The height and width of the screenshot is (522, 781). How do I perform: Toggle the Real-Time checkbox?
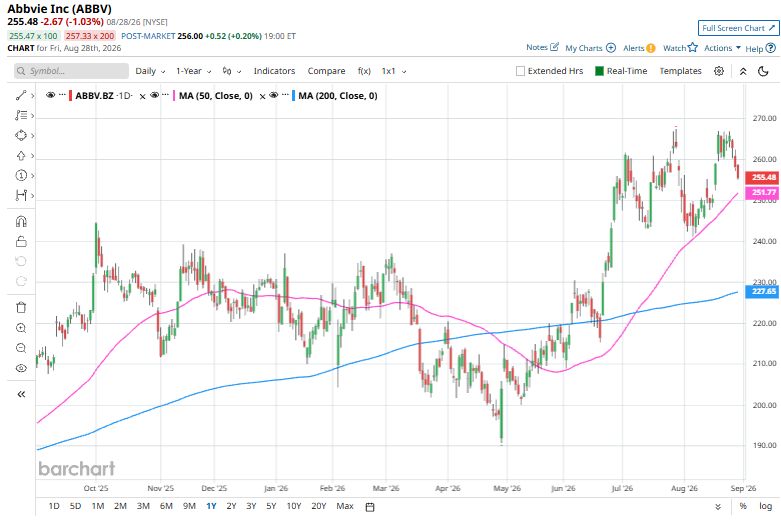[x=600, y=71]
